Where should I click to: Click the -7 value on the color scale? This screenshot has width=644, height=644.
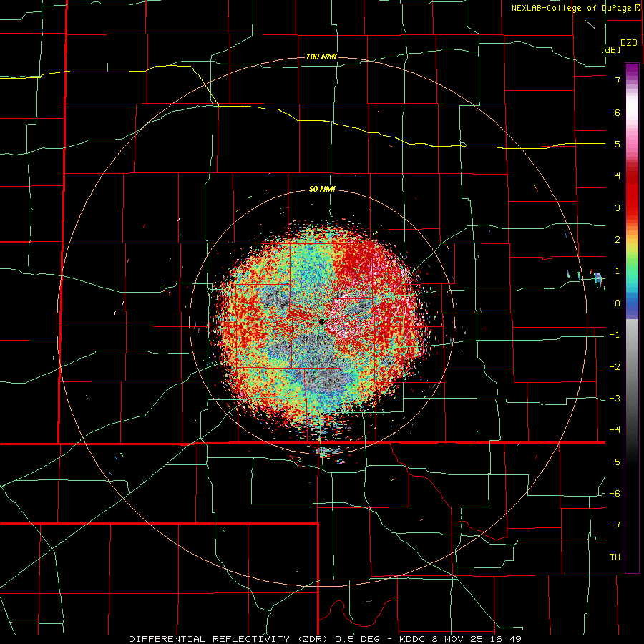(615, 525)
